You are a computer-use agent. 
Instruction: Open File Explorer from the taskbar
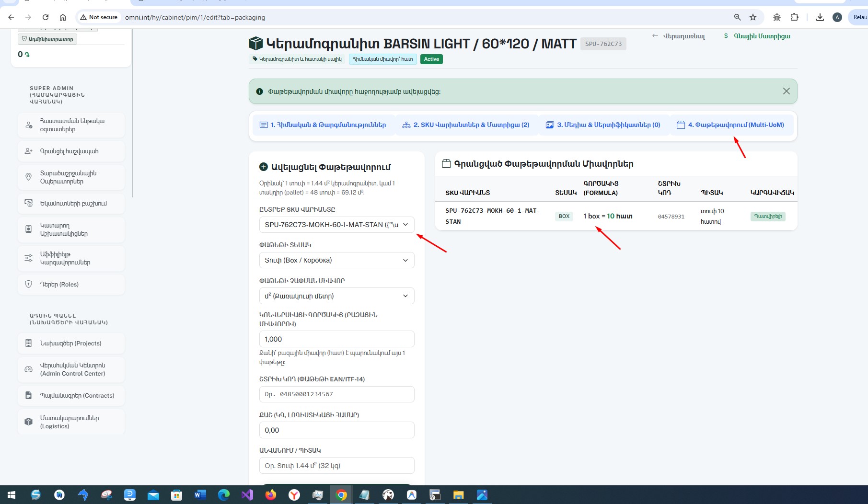pyautogui.click(x=459, y=494)
